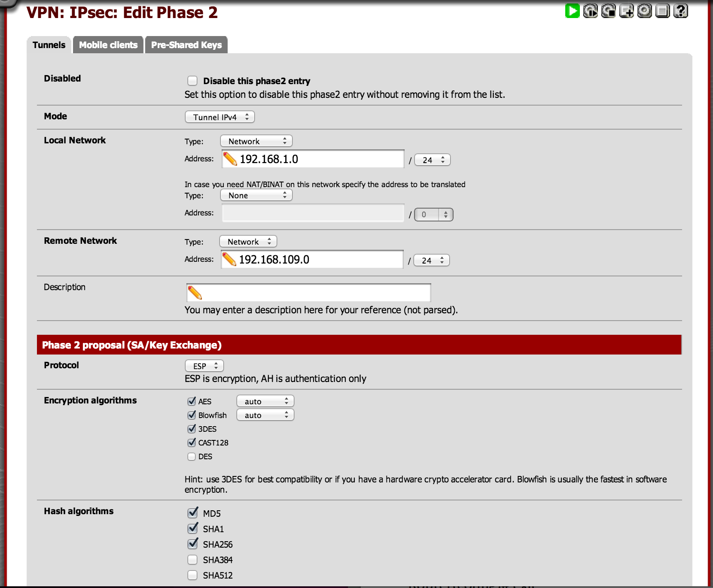Click the stop service gear icon
Image resolution: width=713 pixels, height=588 pixels.
coord(609,11)
